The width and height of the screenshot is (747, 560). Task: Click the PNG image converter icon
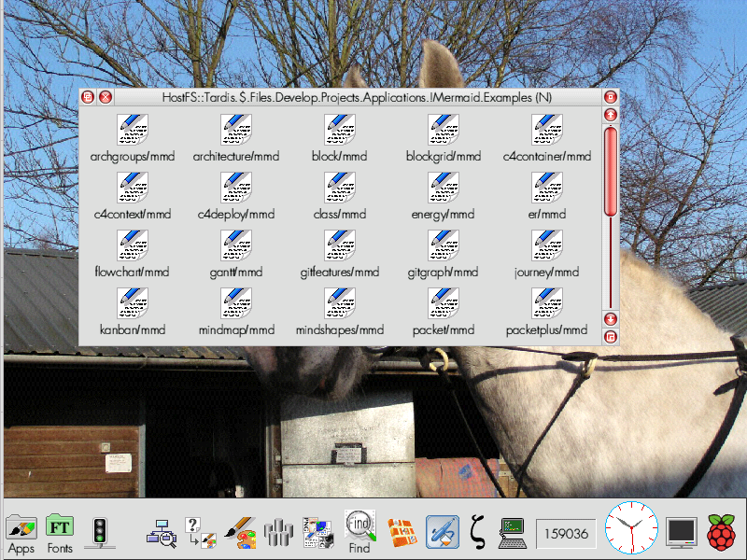(x=318, y=532)
